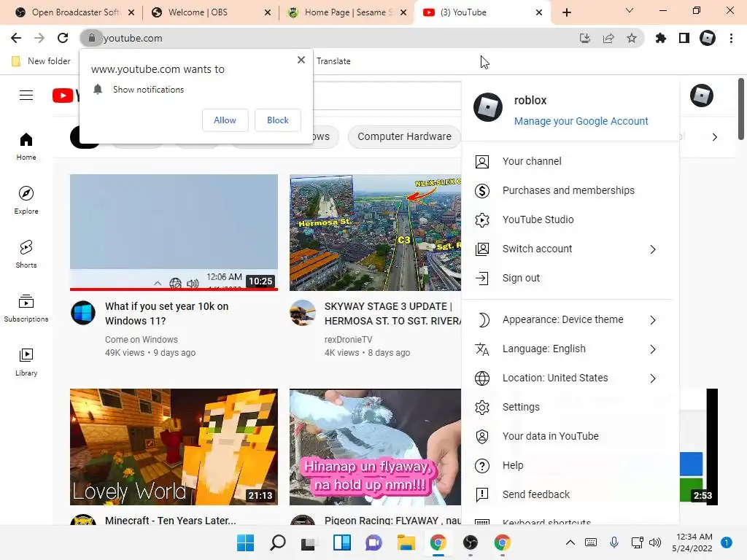747x560 pixels.
Task: Open Purchases and memberships
Action: point(570,190)
